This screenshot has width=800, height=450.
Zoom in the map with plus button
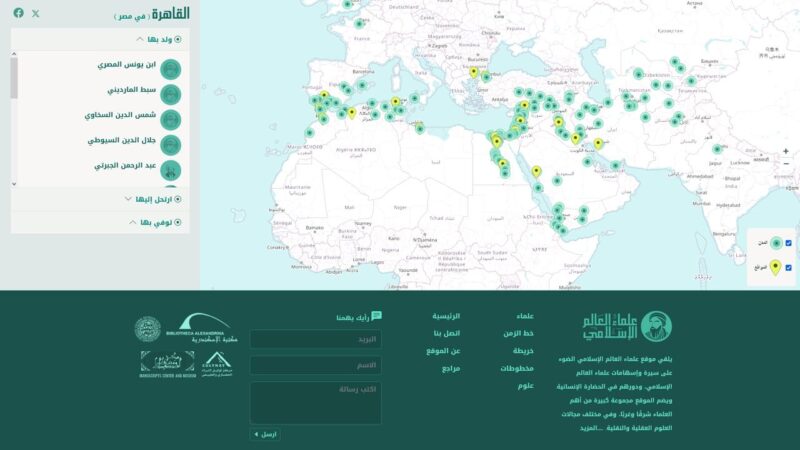coord(786,152)
